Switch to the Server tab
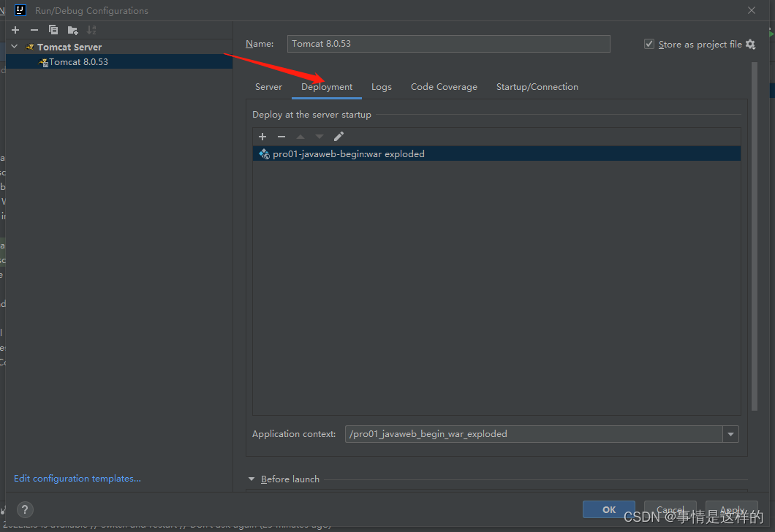 [x=268, y=87]
